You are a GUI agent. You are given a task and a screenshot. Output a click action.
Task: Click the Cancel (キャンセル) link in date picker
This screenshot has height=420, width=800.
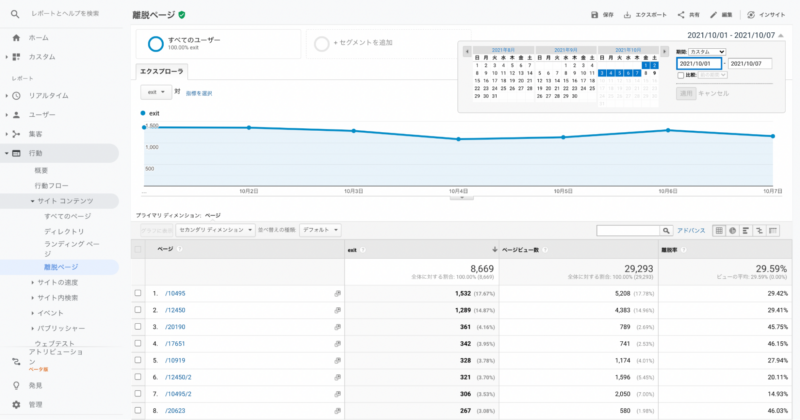coord(713,93)
